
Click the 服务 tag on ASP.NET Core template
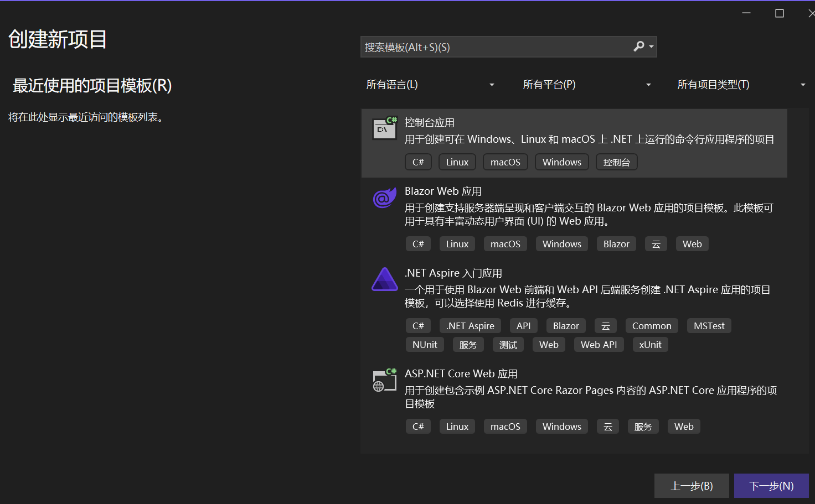click(x=643, y=427)
